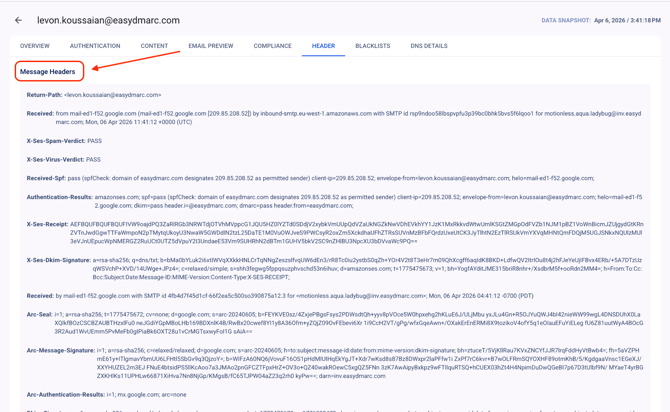
Task: Click the Return-Path email address value
Action: [112, 96]
